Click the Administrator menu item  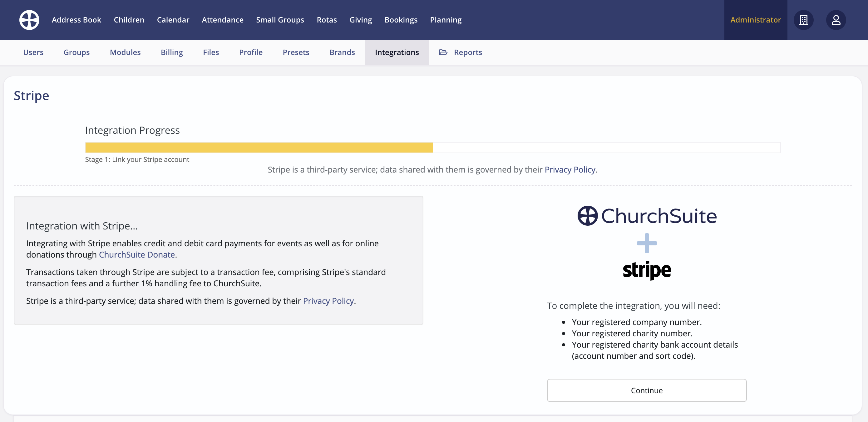point(755,20)
